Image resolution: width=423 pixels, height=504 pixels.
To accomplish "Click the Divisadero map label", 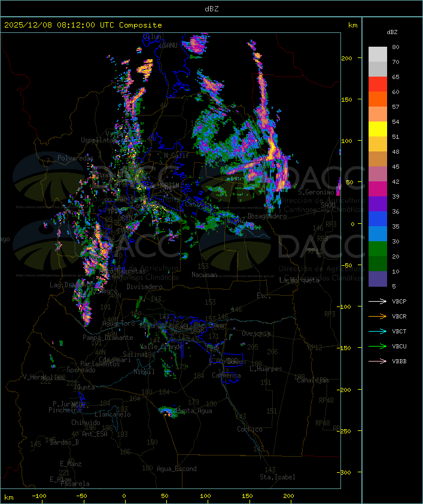I will tap(144, 286).
